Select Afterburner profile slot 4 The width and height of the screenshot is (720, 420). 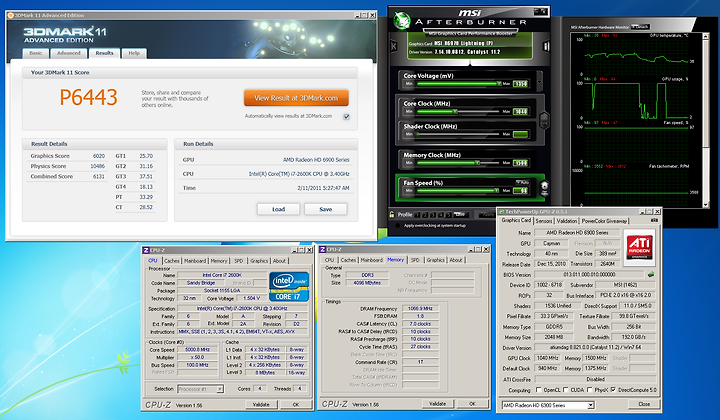pyautogui.click(x=441, y=215)
